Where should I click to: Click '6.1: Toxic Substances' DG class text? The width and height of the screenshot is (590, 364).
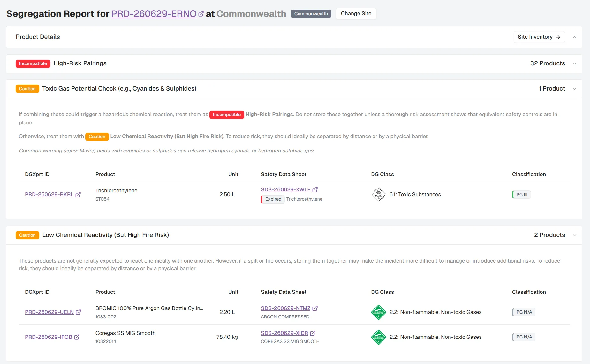click(415, 194)
